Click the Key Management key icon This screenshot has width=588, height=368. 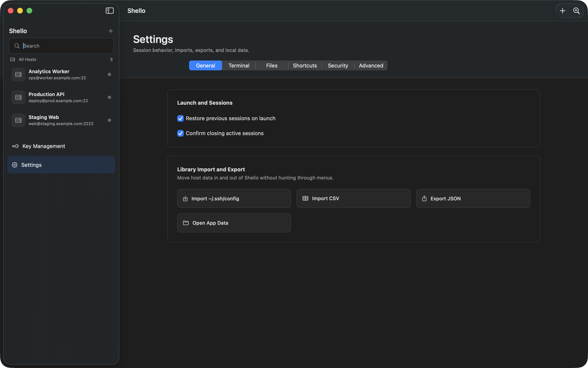click(x=15, y=146)
